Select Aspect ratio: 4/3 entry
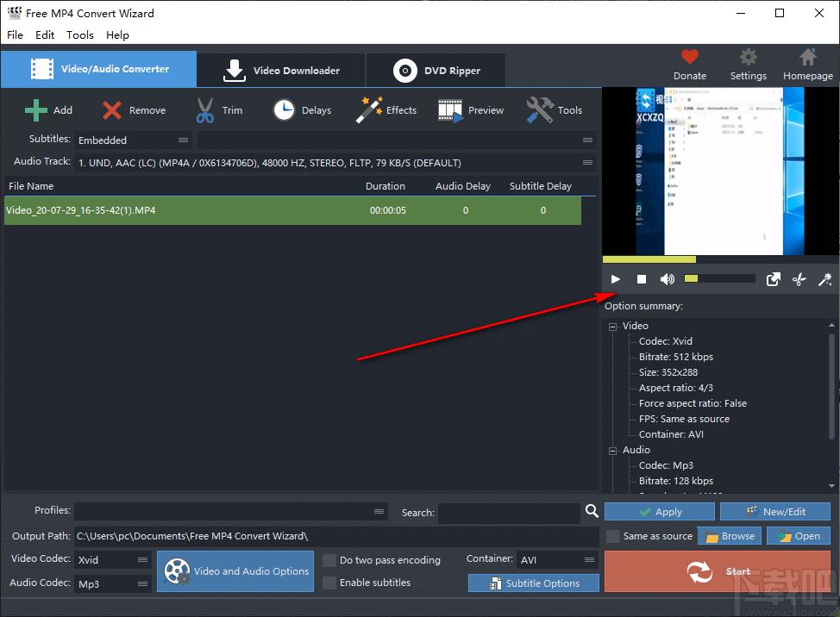The width and height of the screenshot is (840, 617). [x=676, y=388]
